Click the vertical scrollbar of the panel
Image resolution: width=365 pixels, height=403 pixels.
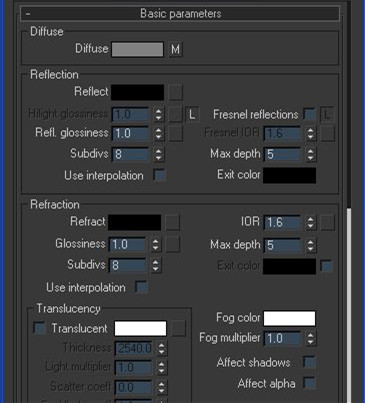point(349,305)
